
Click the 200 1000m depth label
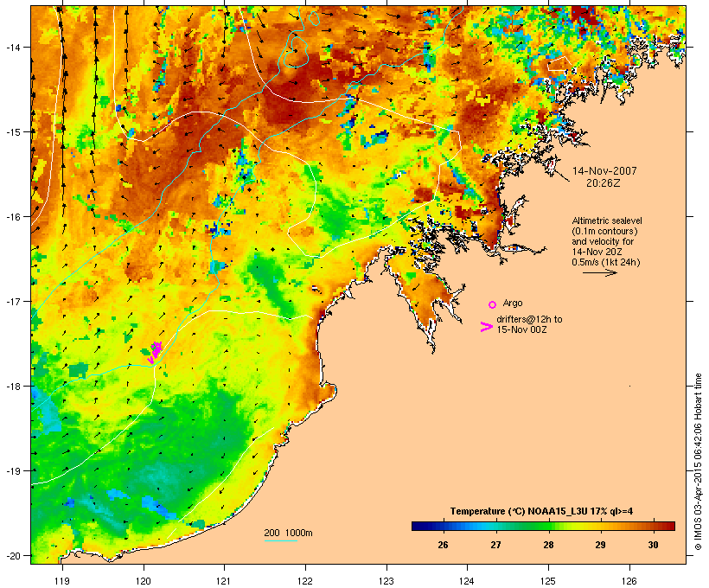(288, 533)
